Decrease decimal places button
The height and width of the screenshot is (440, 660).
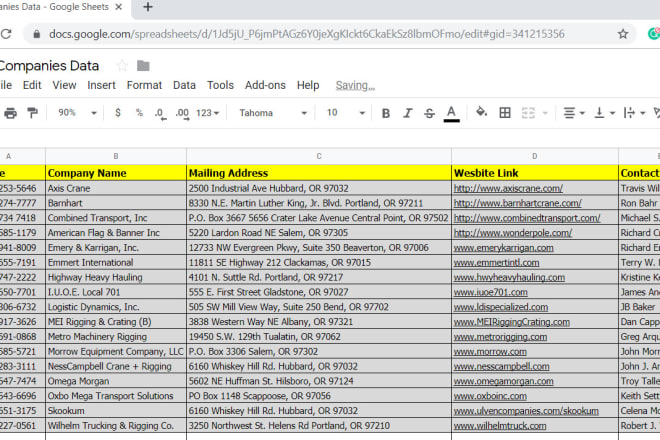click(x=160, y=113)
